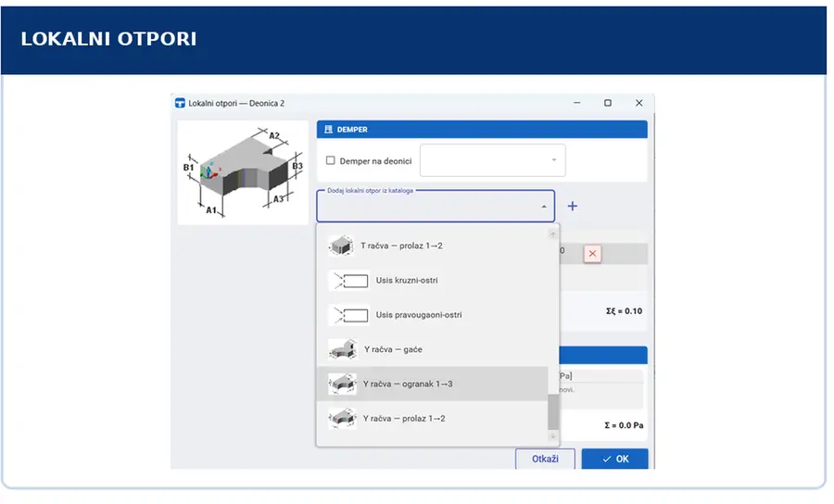Open the damper type dropdown

coord(493,160)
